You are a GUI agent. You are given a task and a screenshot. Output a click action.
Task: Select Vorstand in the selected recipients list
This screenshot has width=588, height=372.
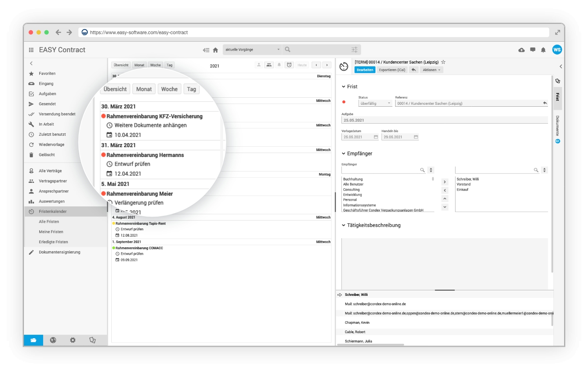(x=464, y=184)
